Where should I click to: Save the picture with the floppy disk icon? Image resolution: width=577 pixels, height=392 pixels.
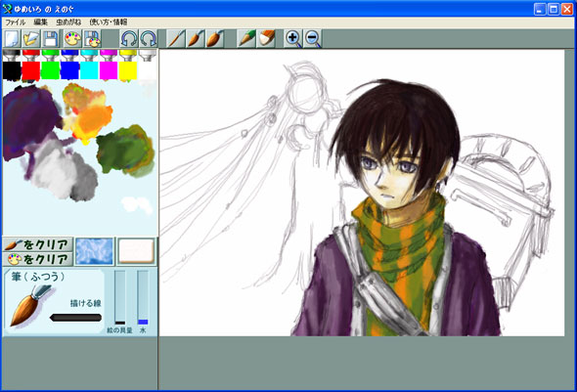(50, 38)
